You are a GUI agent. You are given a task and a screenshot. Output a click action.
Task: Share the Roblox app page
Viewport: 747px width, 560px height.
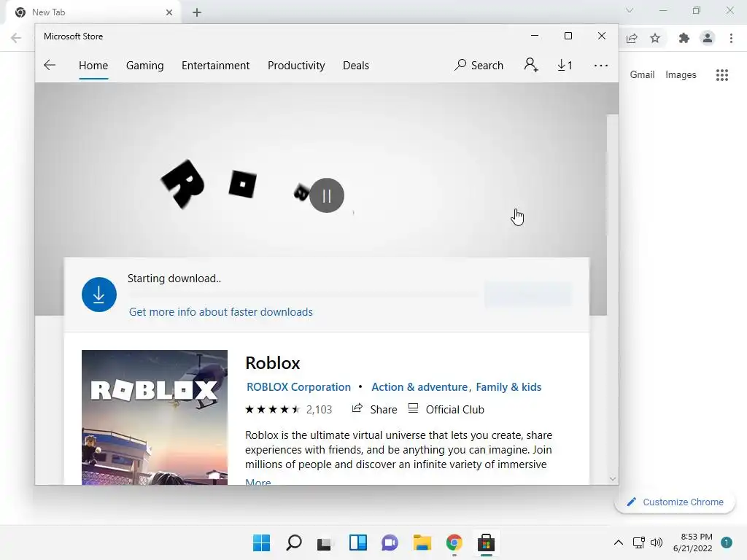374,410
